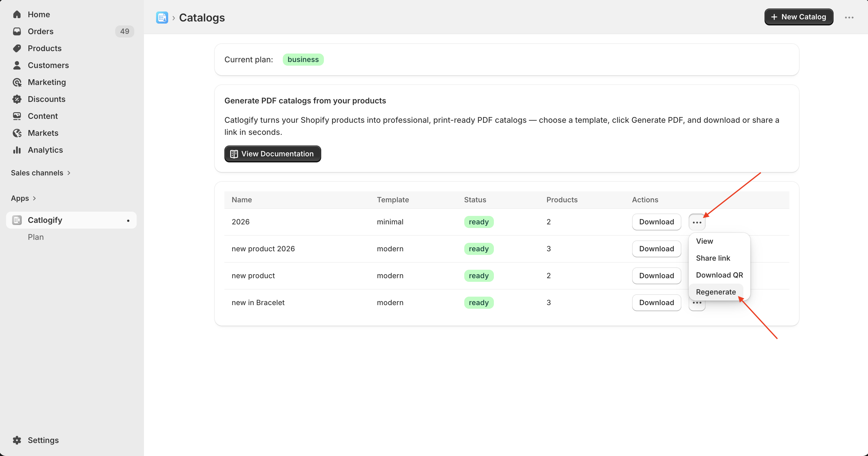Click the Catlogify app icon in sidebar

tap(17, 220)
